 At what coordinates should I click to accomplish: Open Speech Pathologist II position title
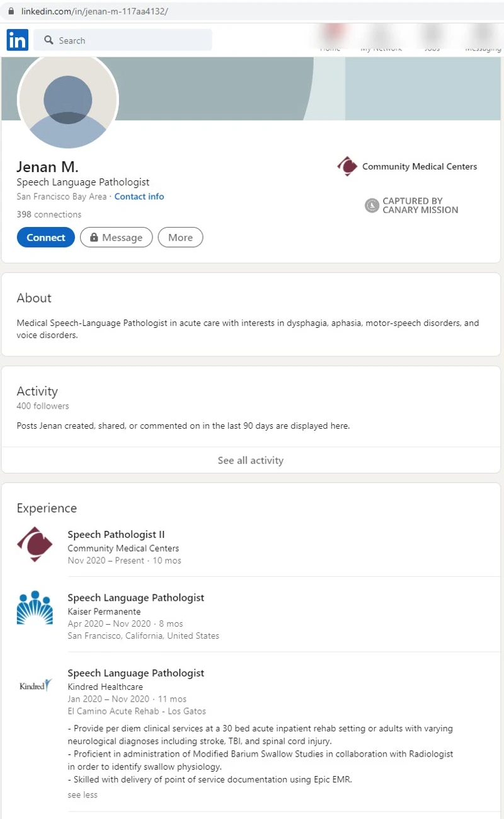tap(117, 535)
